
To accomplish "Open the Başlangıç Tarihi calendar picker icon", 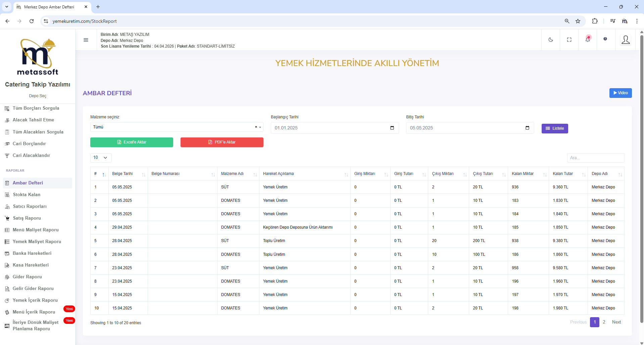I will [392, 128].
